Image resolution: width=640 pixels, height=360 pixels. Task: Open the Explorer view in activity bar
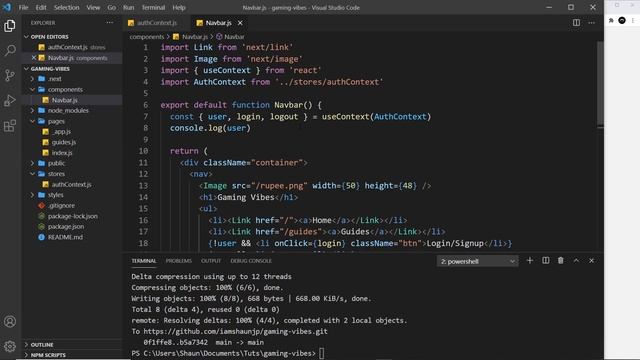10,26
